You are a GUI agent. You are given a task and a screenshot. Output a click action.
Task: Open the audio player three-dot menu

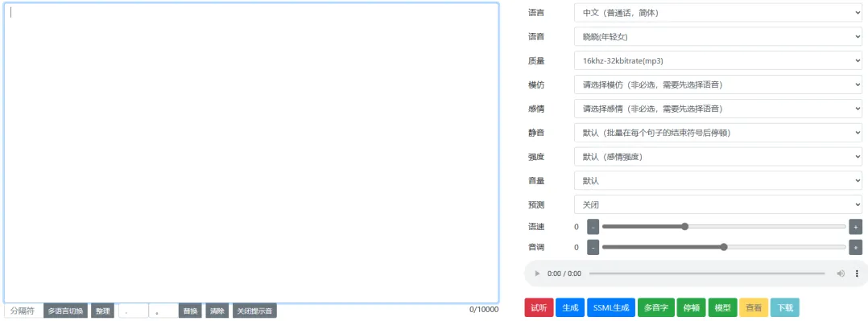857,274
